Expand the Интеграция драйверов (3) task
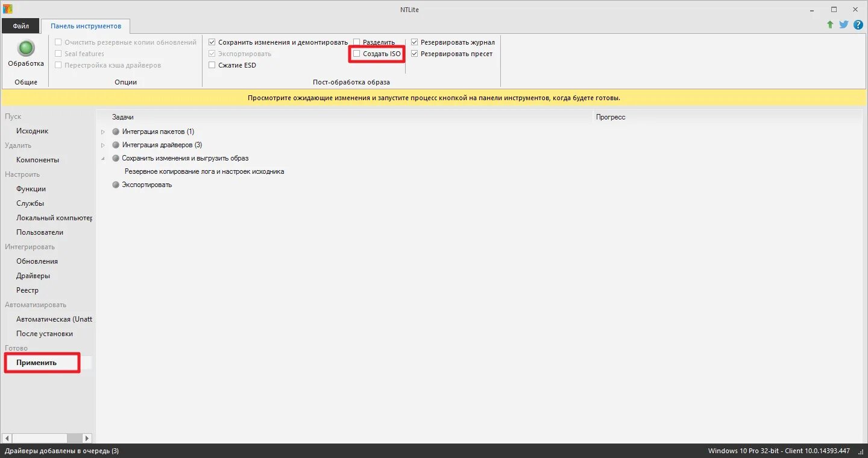Screen dimensions: 868x458 click(x=103, y=145)
